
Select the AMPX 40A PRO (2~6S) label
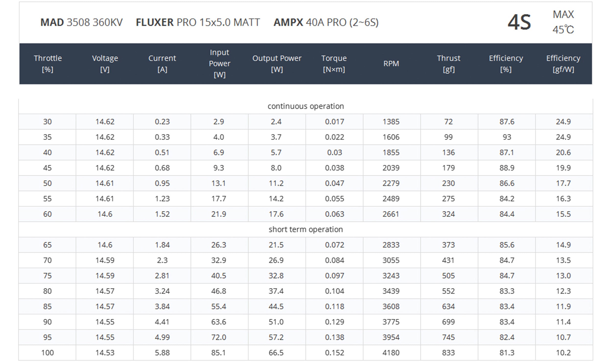[x=326, y=22]
